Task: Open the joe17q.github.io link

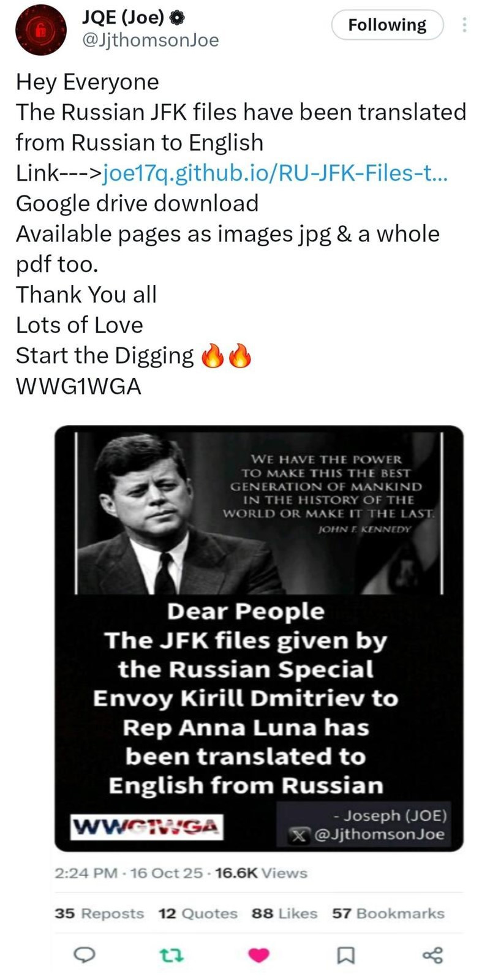Action: 276,173
